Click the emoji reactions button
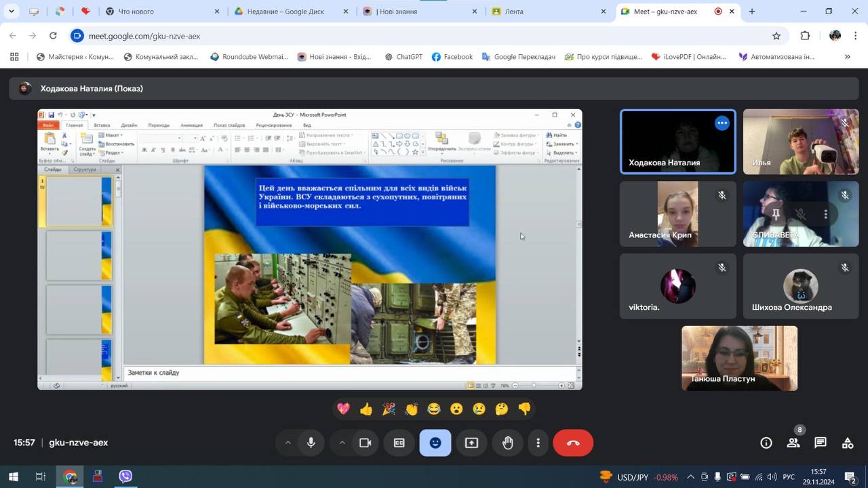This screenshot has height=488, width=868. (435, 443)
